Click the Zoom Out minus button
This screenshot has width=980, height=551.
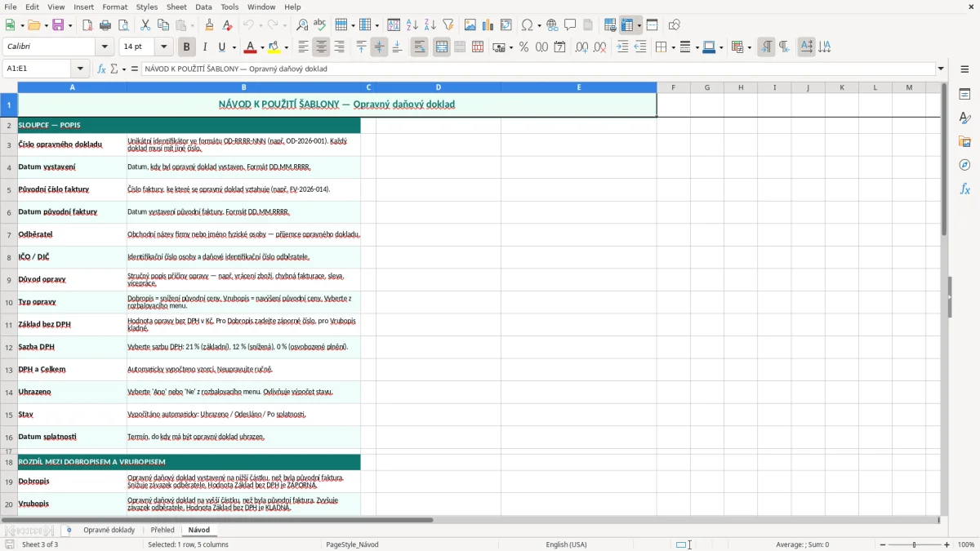coord(883,544)
